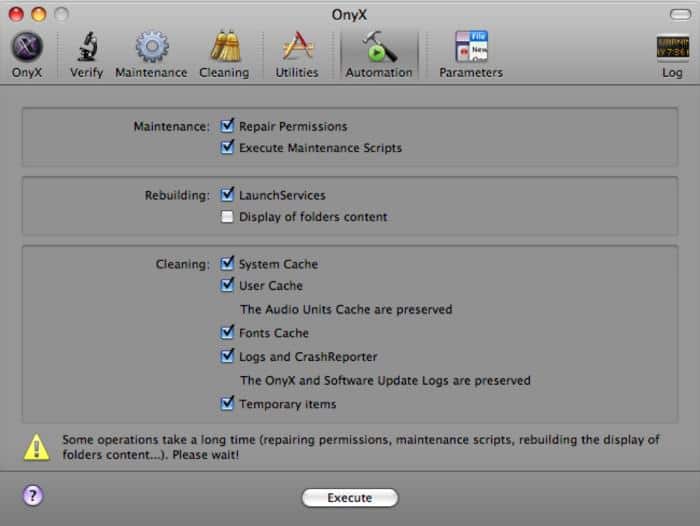Toggle the User Cache checkbox
The height and width of the screenshot is (526, 700).
228,286
